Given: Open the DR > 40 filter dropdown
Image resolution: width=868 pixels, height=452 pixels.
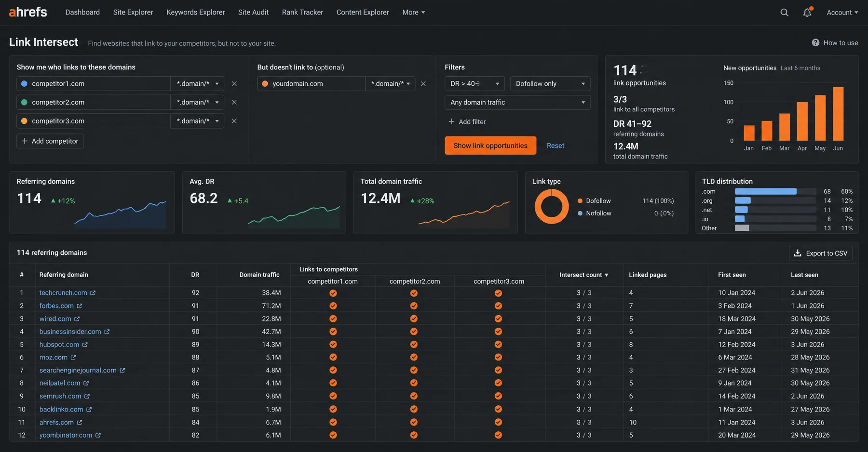Looking at the screenshot, I should point(475,84).
